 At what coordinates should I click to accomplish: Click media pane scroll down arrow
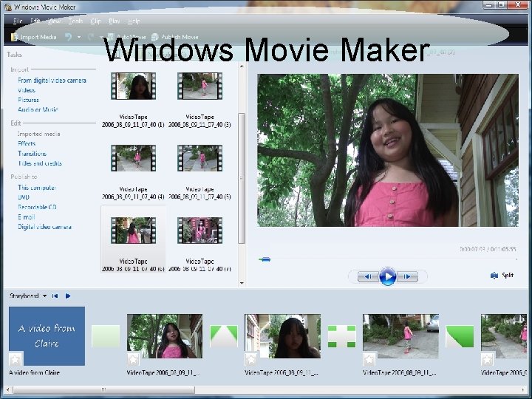click(x=242, y=282)
